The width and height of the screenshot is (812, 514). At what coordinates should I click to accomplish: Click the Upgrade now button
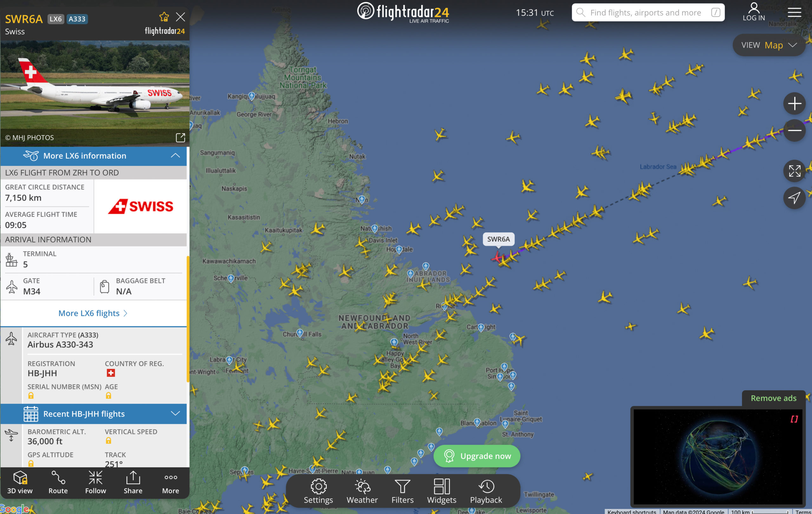pyautogui.click(x=477, y=456)
